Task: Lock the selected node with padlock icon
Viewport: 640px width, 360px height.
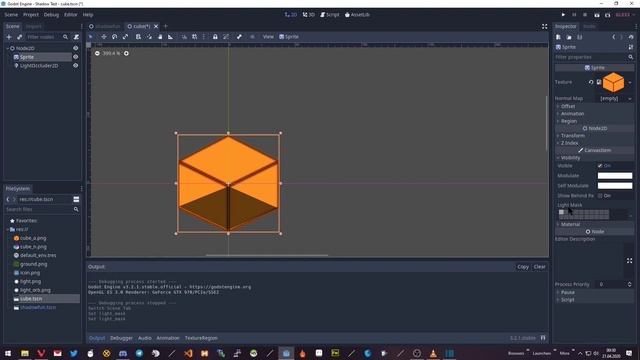Action: (x=215, y=37)
